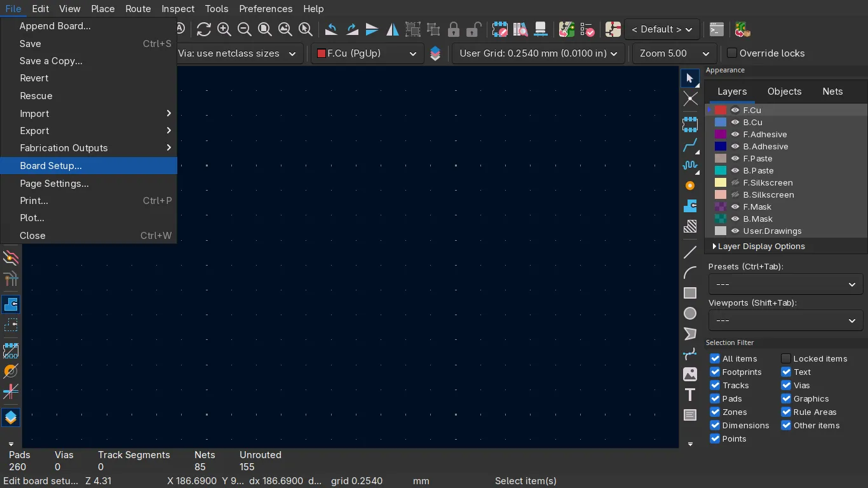Check the Locked items filter
868x488 pixels.
786,359
